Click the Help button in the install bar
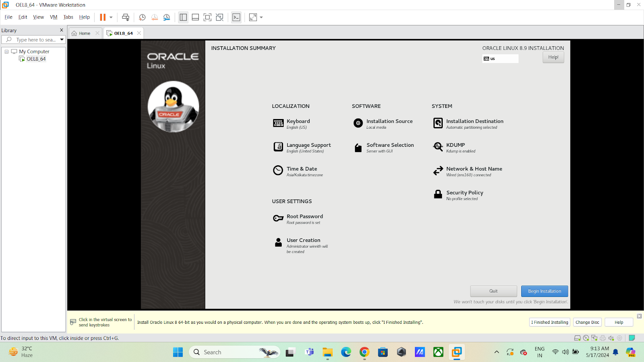The image size is (644, 362). coord(619,322)
